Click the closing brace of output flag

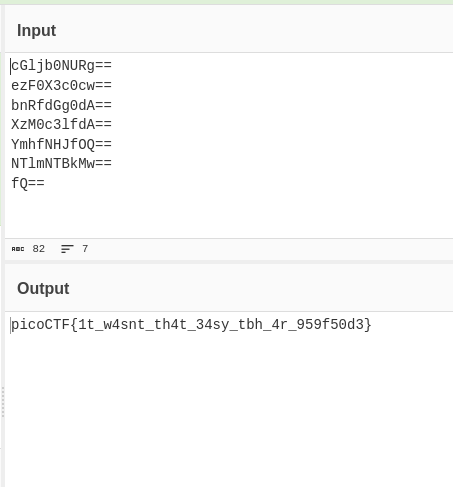[367, 325]
